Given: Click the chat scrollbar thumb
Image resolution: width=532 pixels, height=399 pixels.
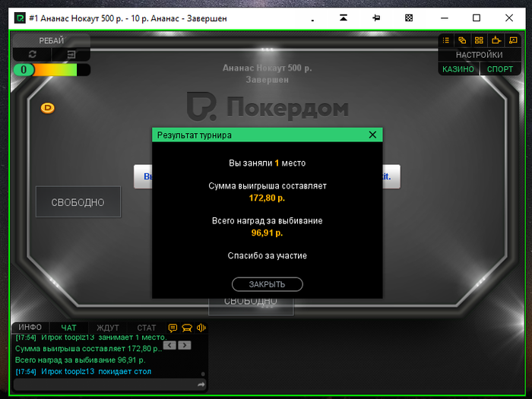Looking at the screenshot, I should [203, 374].
